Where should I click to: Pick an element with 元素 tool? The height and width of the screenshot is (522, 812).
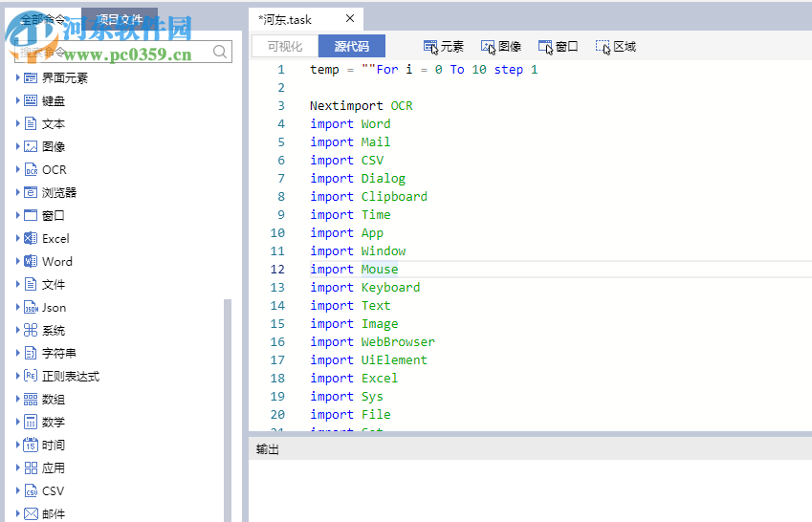pos(443,47)
